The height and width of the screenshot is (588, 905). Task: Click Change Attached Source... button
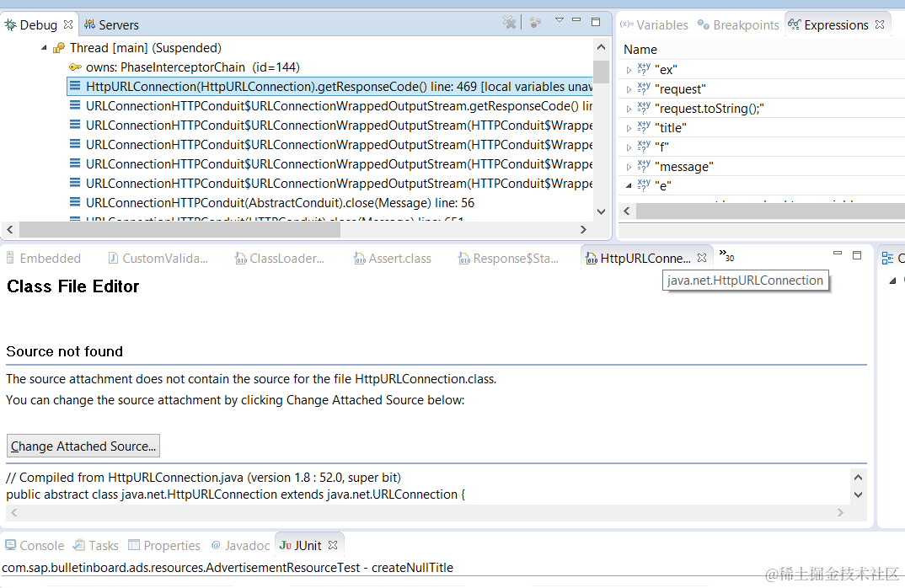tap(83, 446)
